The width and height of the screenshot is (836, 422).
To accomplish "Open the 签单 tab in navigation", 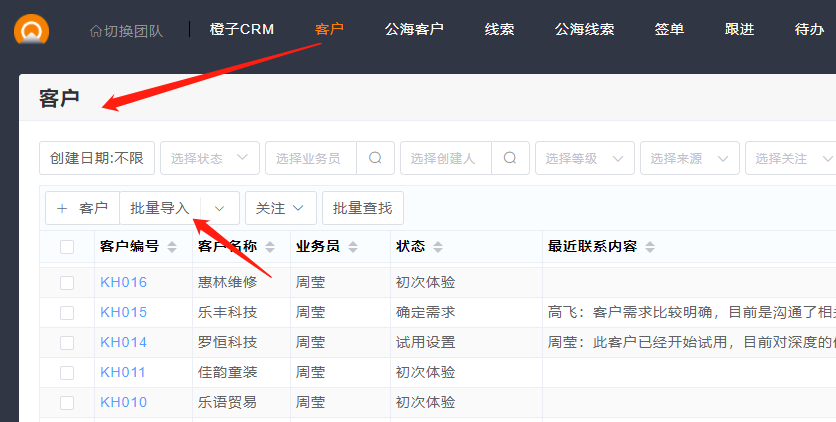I will coord(669,29).
